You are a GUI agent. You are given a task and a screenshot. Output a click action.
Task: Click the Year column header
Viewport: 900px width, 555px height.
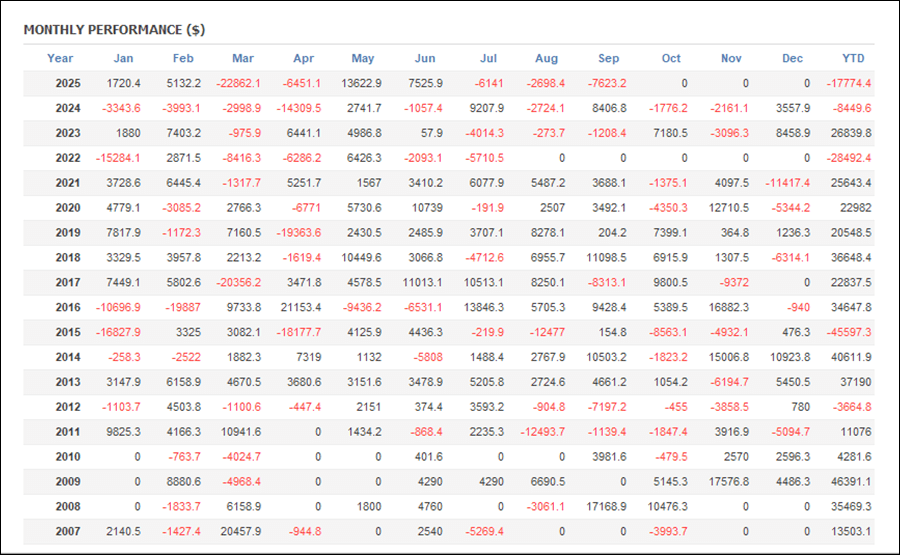[x=60, y=58]
